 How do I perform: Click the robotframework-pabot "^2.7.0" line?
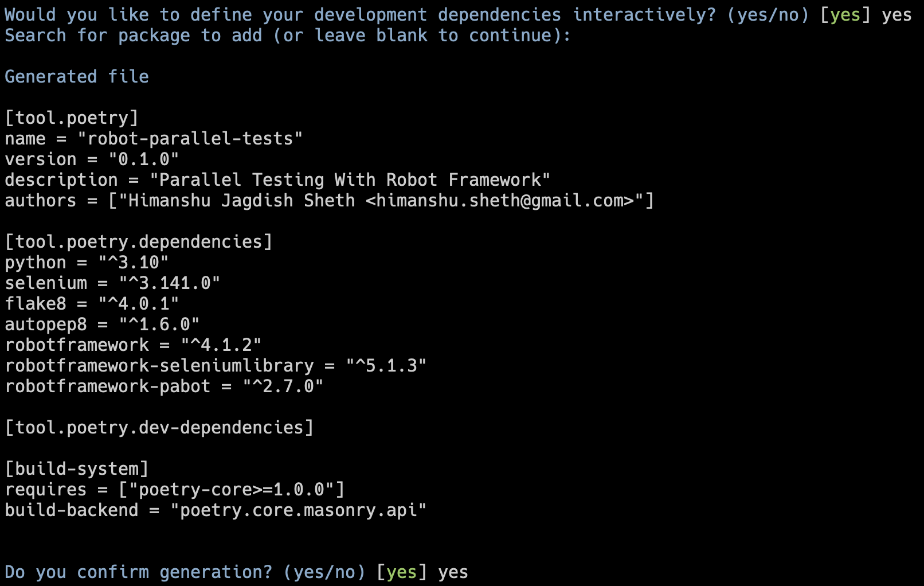[164, 386]
